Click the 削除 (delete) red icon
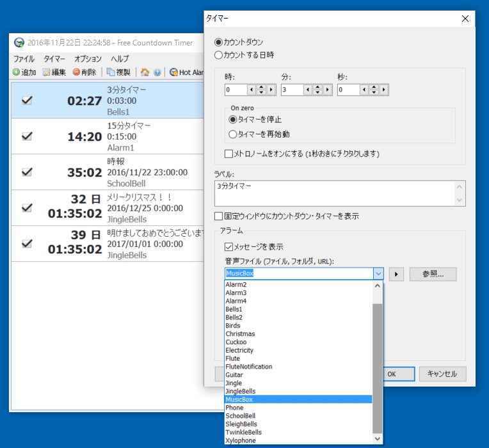 pos(76,72)
